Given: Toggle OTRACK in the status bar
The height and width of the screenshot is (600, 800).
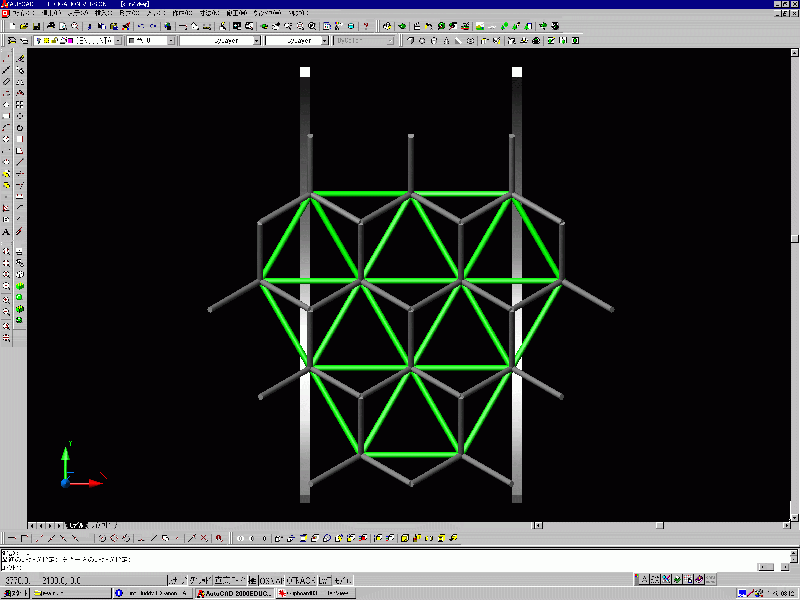Looking at the screenshot, I should [301, 580].
